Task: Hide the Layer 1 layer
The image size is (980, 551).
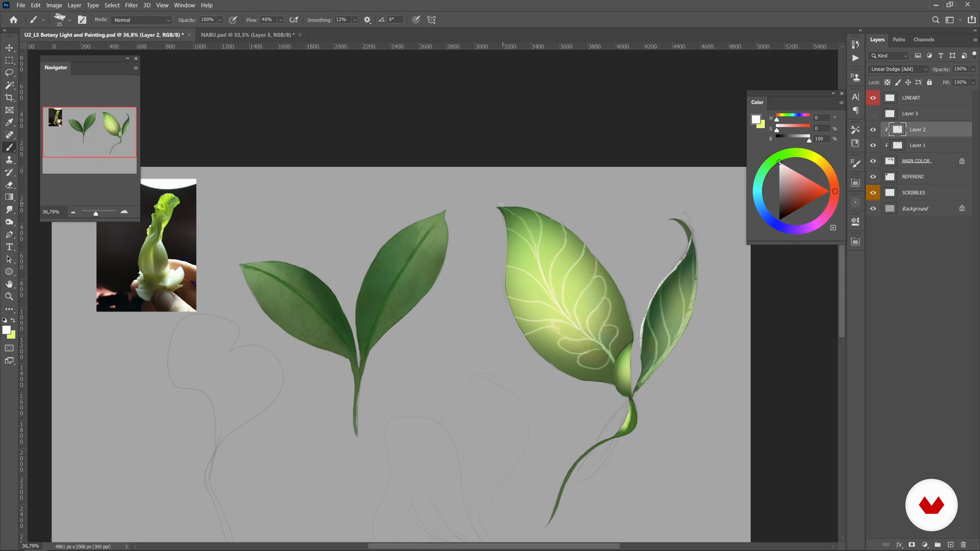Action: click(873, 145)
